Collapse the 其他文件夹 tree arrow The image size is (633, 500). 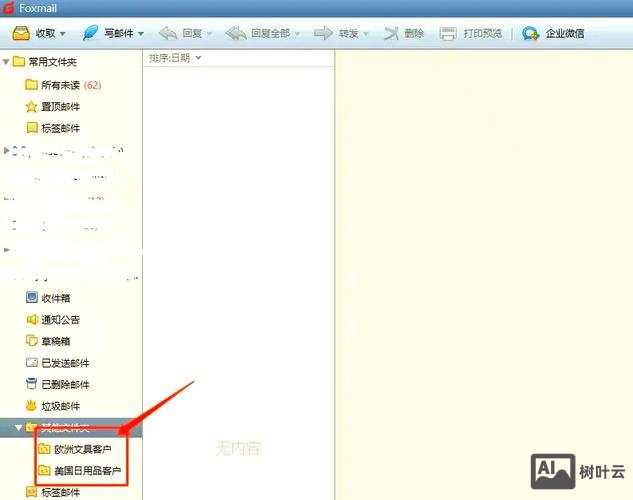pyautogui.click(x=18, y=427)
